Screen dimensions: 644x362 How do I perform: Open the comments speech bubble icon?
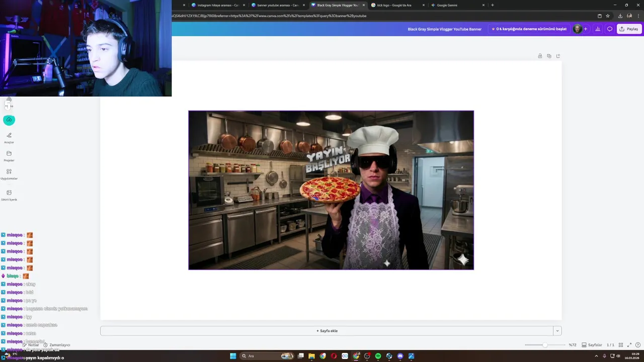pyautogui.click(x=610, y=29)
